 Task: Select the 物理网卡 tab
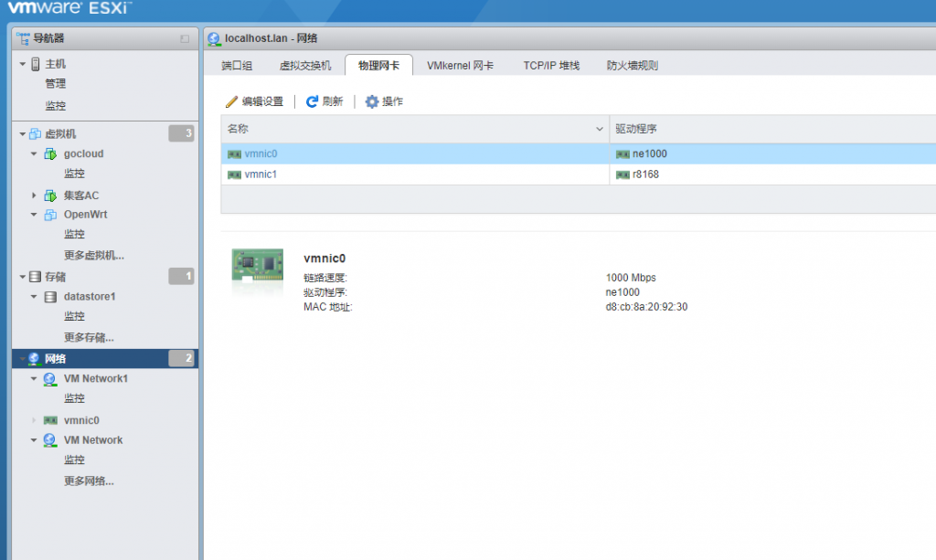tap(378, 66)
